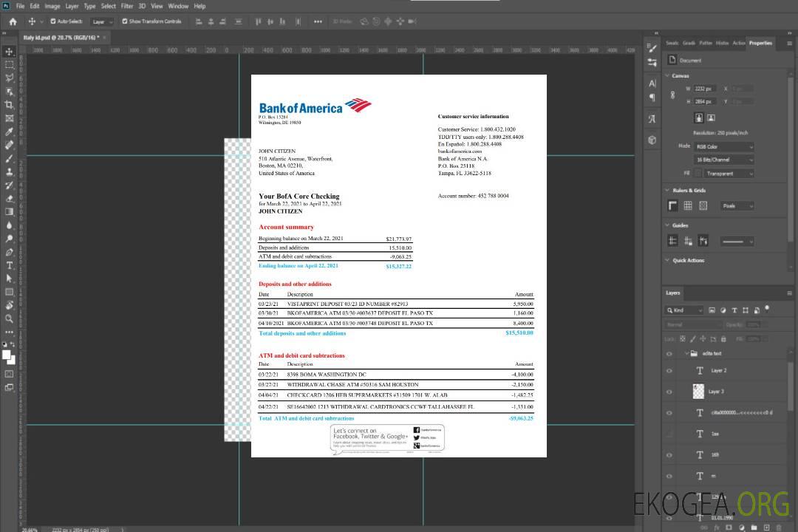Select the Eraser tool
The image size is (798, 532).
9,198
